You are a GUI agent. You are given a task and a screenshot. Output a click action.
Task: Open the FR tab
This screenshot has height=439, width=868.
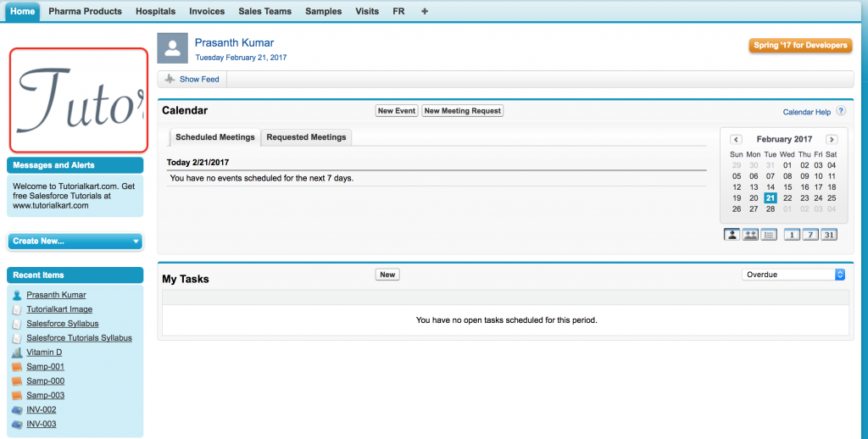click(x=398, y=11)
